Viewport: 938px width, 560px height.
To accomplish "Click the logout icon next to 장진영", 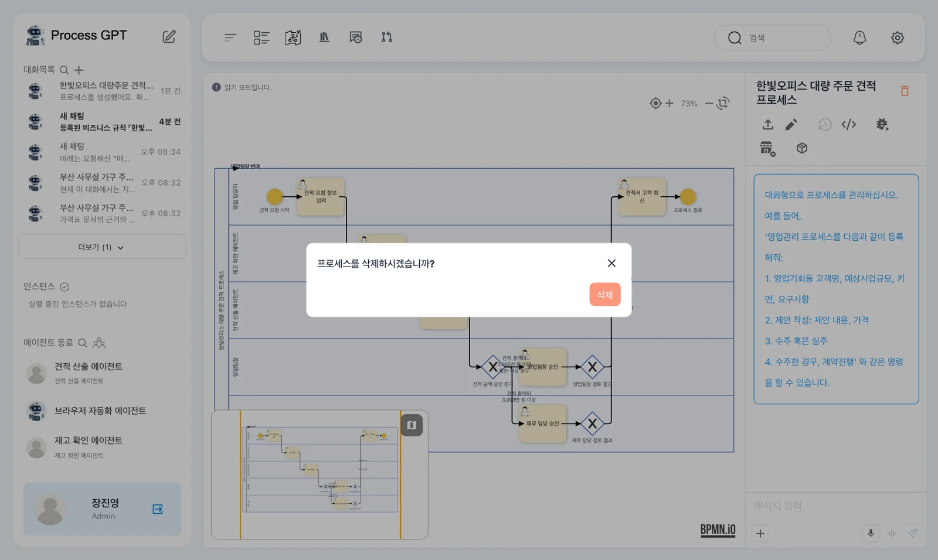I will [158, 509].
